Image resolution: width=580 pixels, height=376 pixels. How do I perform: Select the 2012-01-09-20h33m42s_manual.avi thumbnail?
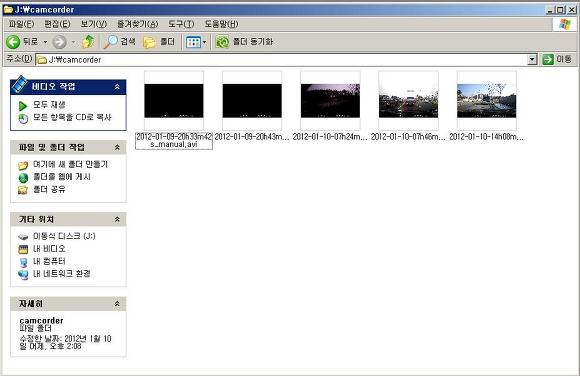tap(174, 100)
